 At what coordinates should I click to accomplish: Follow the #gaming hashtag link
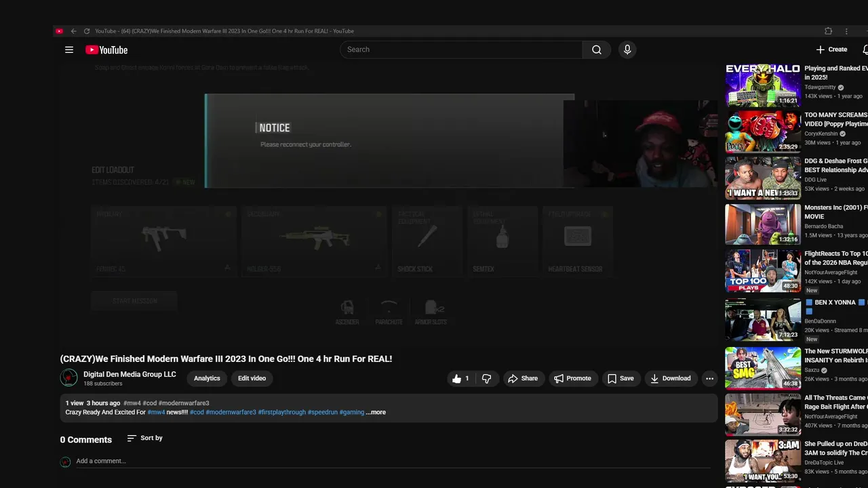(x=352, y=412)
